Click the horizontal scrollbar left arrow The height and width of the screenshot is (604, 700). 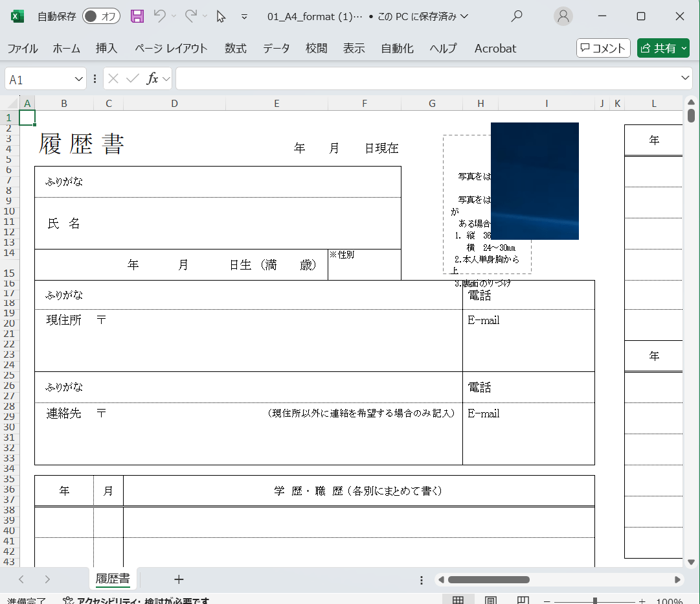[x=441, y=579]
